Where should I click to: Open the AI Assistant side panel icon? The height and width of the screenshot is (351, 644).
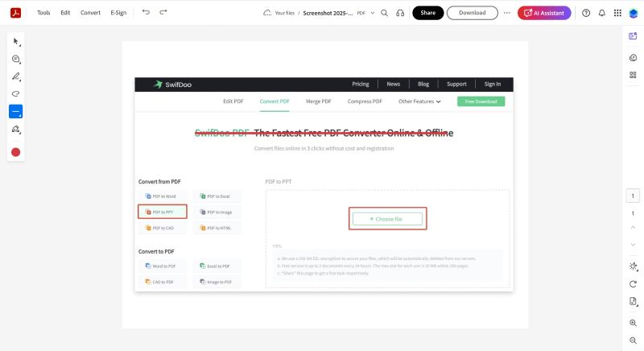point(633,36)
